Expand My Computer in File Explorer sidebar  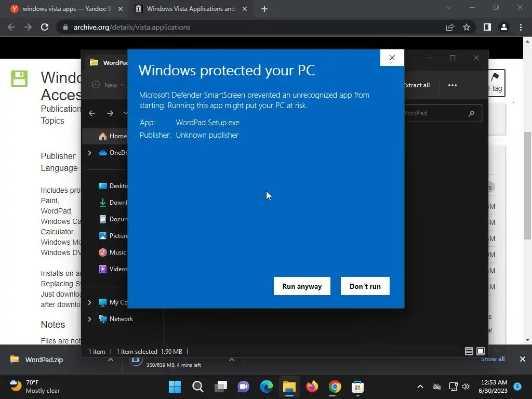[89, 302]
